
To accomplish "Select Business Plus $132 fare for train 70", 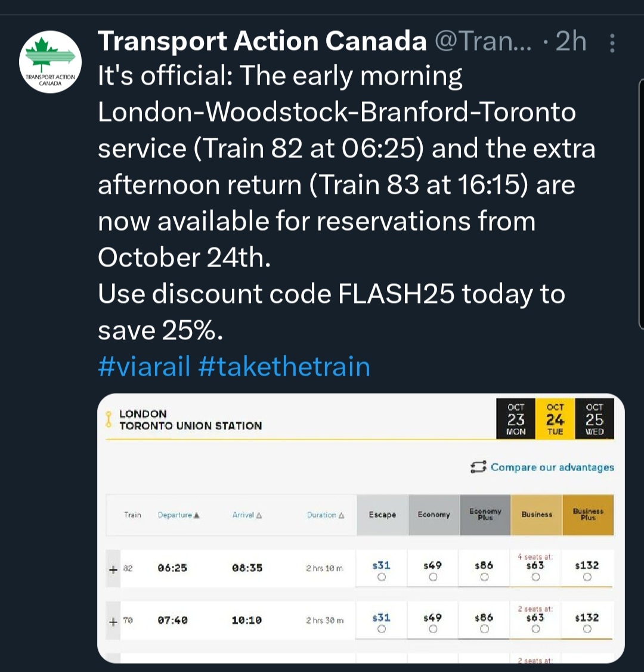I will point(587,629).
